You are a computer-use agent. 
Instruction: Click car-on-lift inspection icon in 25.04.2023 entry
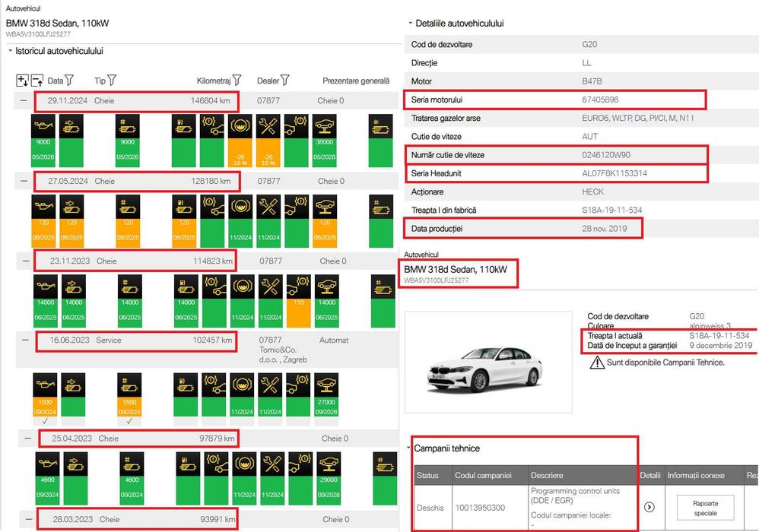pos(329,464)
